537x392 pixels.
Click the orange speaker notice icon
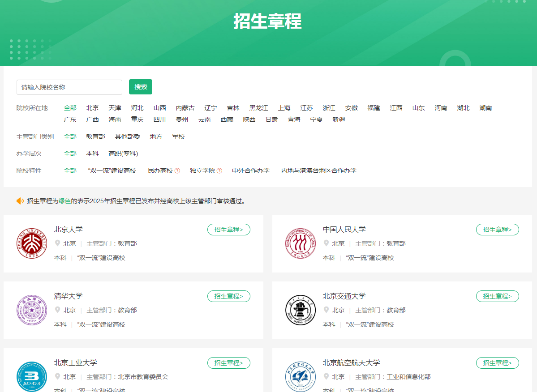tap(20, 201)
